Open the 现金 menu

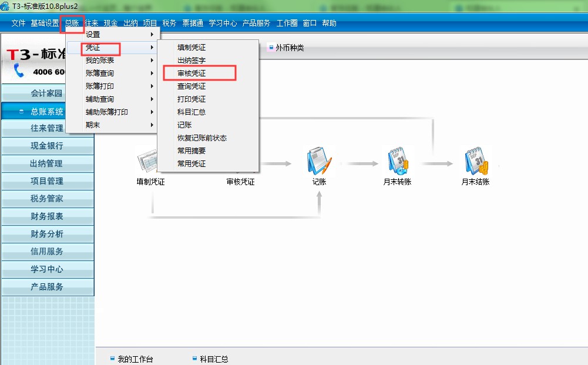click(x=110, y=24)
